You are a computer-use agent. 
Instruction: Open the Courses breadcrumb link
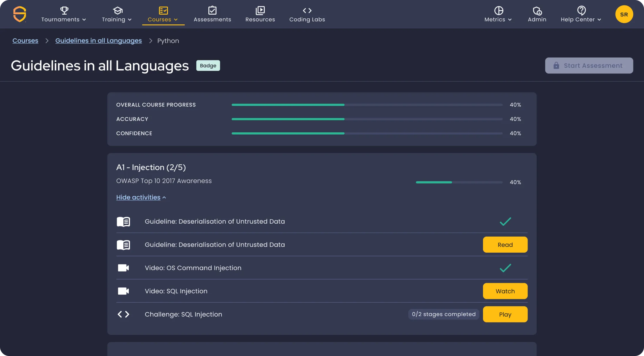click(25, 40)
